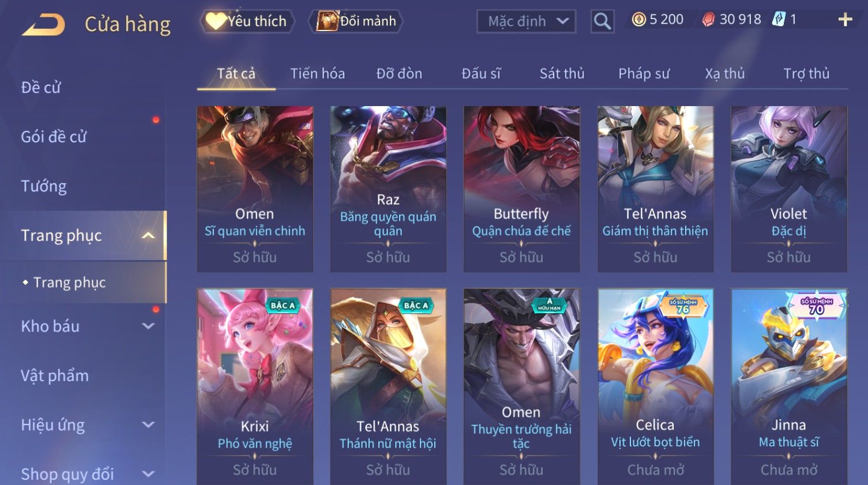Open Đổi mảnh chest button
Screen dimensions: 868x485
click(x=356, y=21)
